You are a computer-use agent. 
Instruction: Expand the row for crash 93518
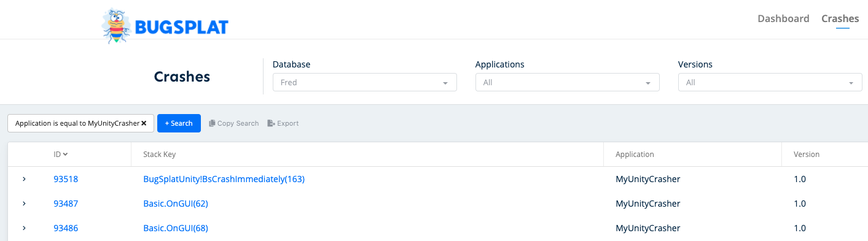(x=24, y=179)
